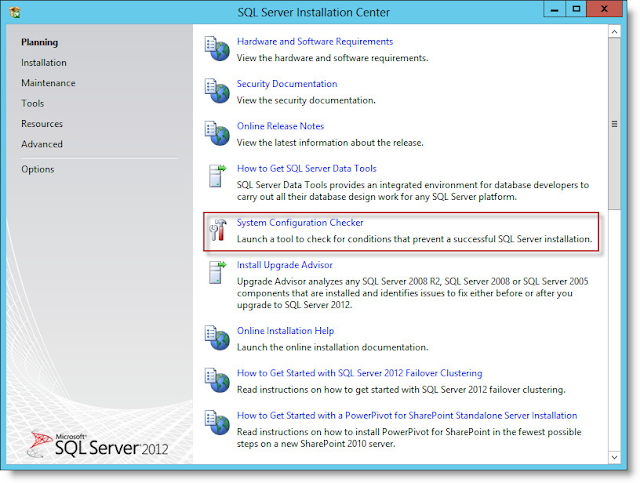Select the Planning section in the sidebar
The image size is (640, 483).
[x=40, y=42]
